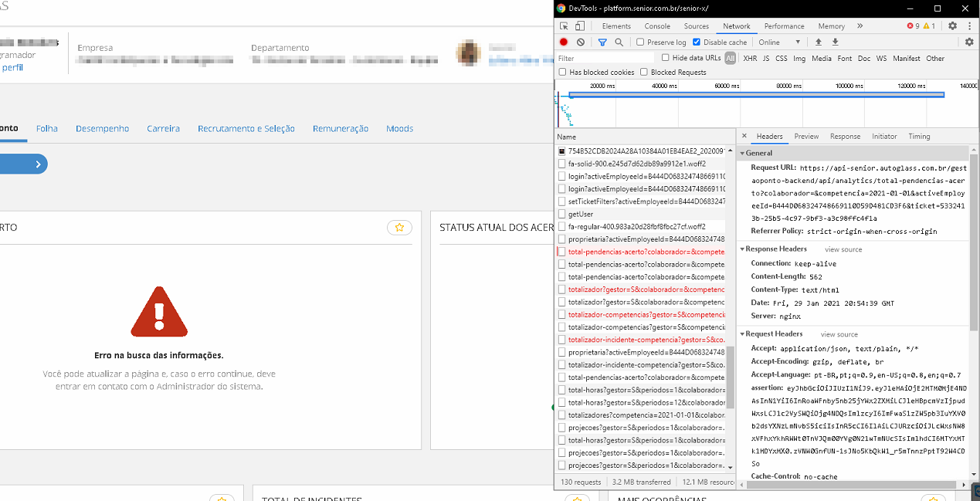Viewport: 980px width, 501px height.
Task: Open the network search magnifier
Action: [x=619, y=42]
